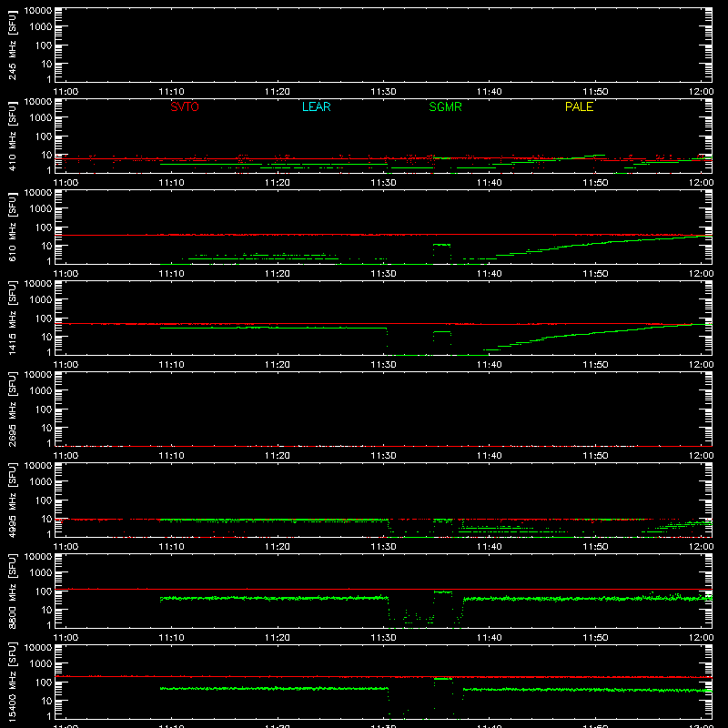Click 11:30 tick beneath the 245 MHz panel

[383, 92]
